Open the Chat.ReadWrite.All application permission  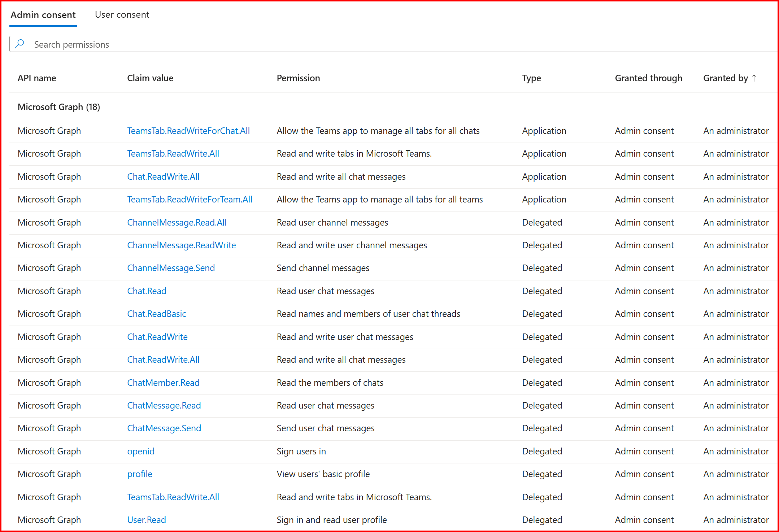click(x=163, y=176)
